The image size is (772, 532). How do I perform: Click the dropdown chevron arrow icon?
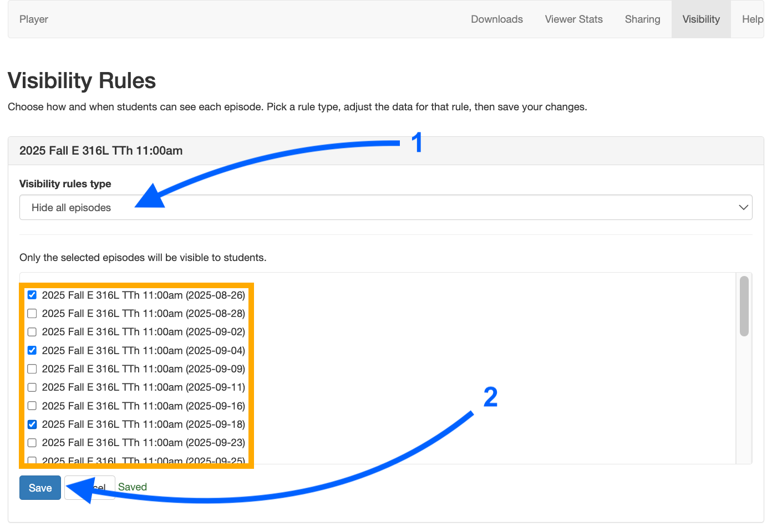click(x=743, y=207)
